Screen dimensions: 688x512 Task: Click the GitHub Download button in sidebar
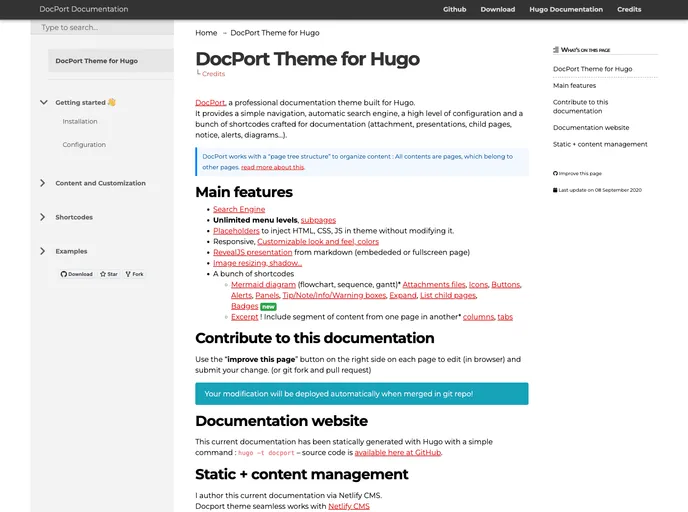(77, 274)
